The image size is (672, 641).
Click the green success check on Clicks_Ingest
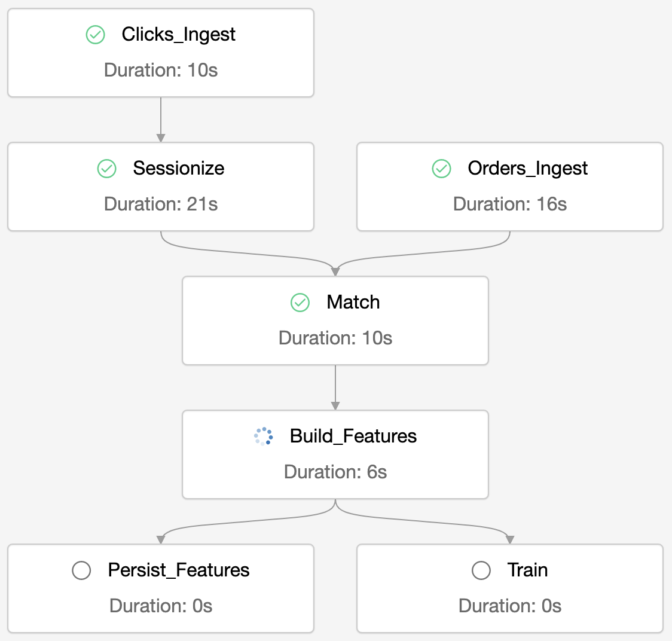click(96, 35)
